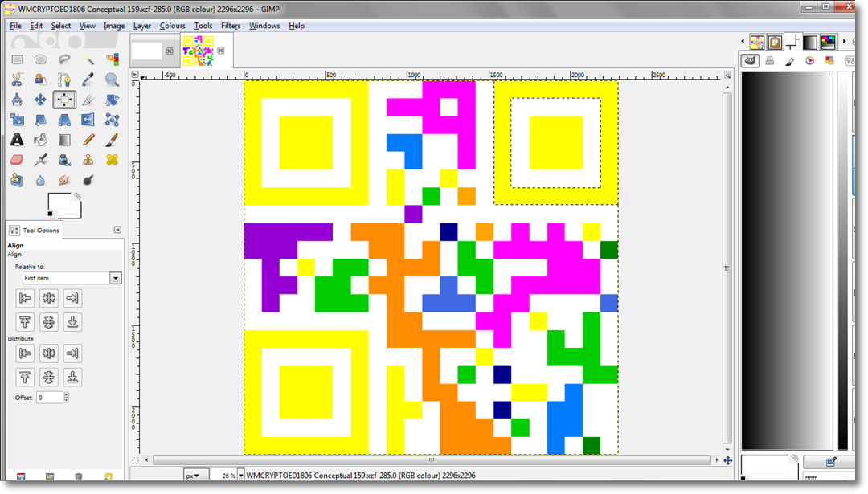The height and width of the screenshot is (494, 868).
Task: Toggle the Watercolour brush colour selector
Action: click(x=790, y=61)
